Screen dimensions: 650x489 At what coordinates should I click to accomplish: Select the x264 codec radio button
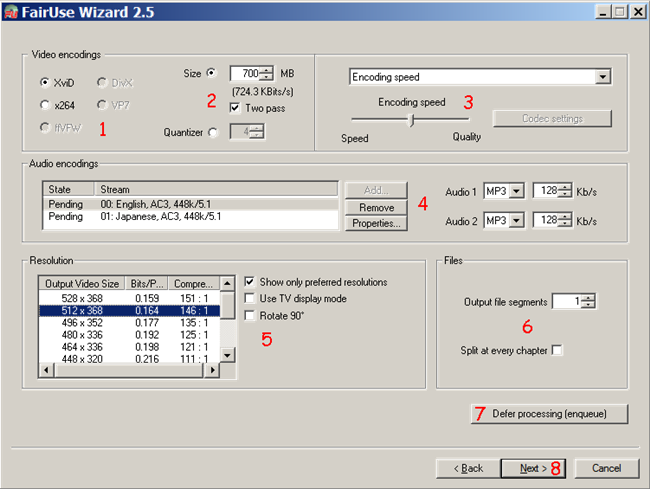[x=44, y=105]
